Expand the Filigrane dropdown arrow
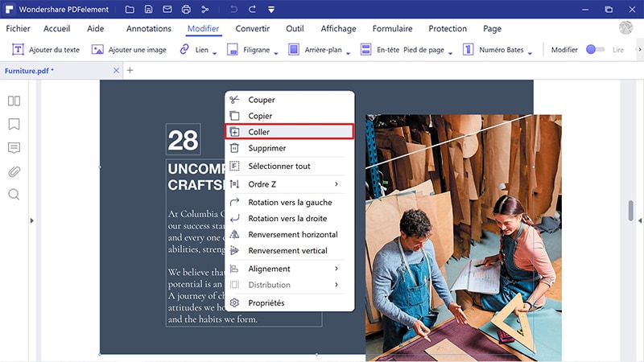Screen dimensions: 644x362 [x=276, y=53]
